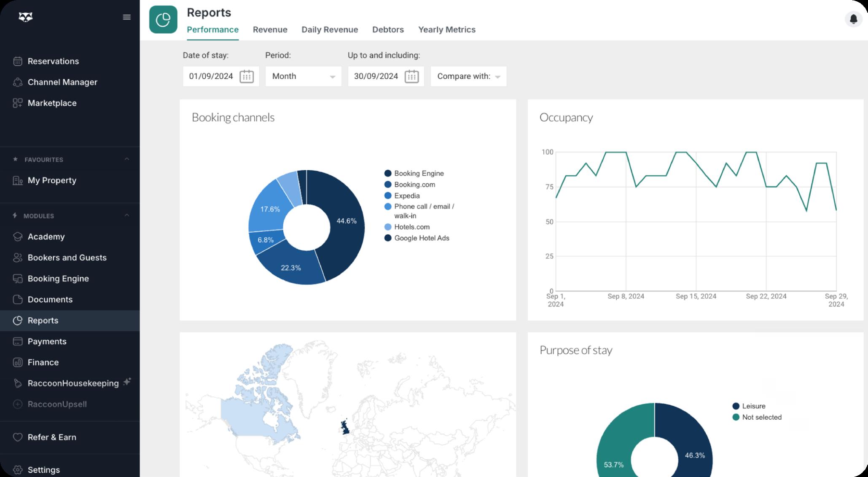Screen dimensions: 868x477
Task: Click the notification bell icon
Action: (x=853, y=19)
